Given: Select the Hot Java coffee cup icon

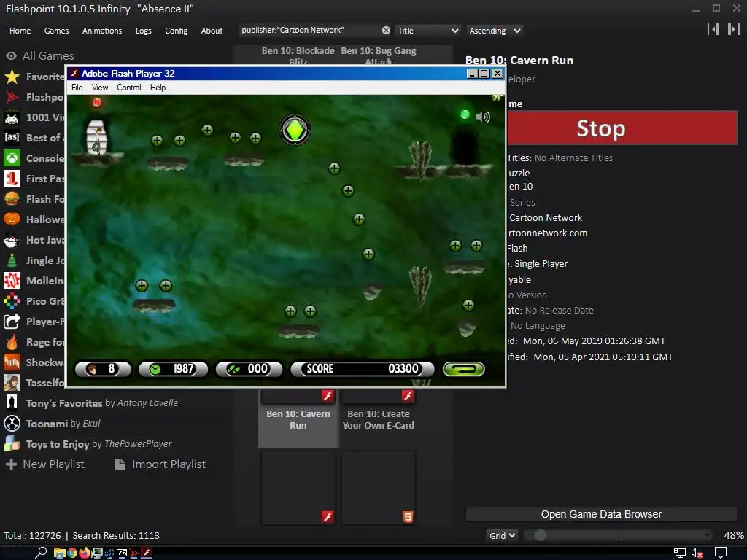Looking at the screenshot, I should 12,240.
